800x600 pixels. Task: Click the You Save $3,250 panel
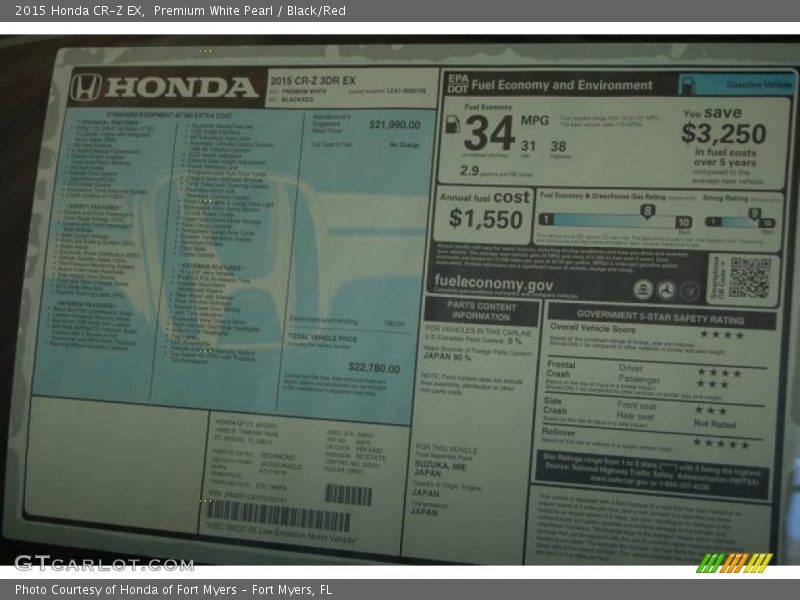click(x=723, y=142)
